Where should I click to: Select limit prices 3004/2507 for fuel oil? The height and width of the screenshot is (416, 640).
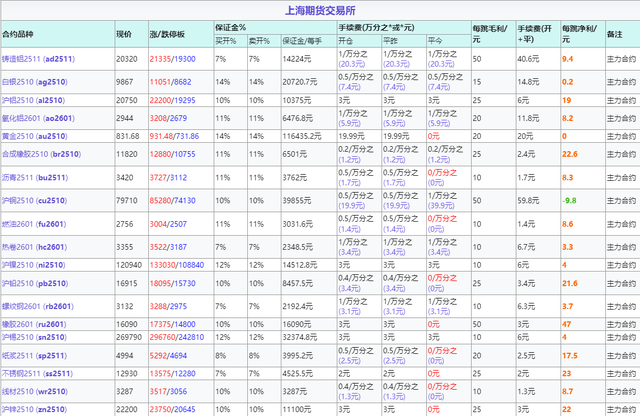168,224
